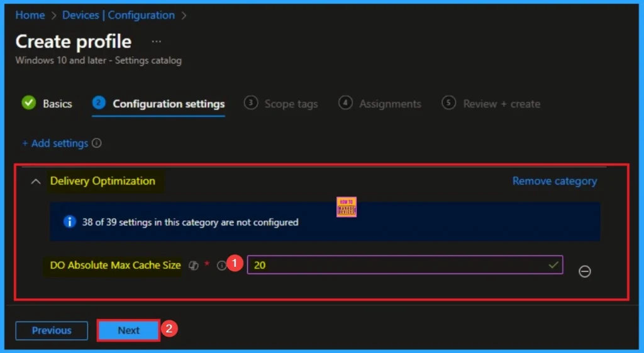Click Copilot icon next to DO Absolute Max Cache Size

(x=194, y=266)
